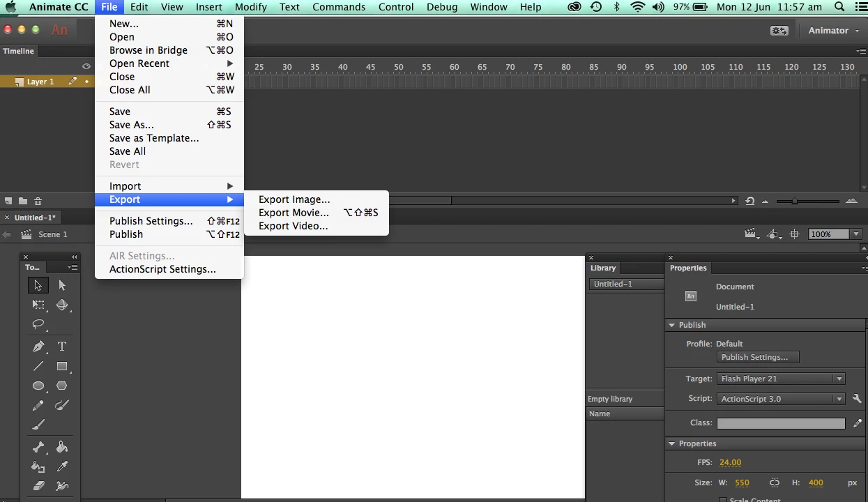Open the Animator workspace switcher
The image size is (868, 502).
[833, 31]
